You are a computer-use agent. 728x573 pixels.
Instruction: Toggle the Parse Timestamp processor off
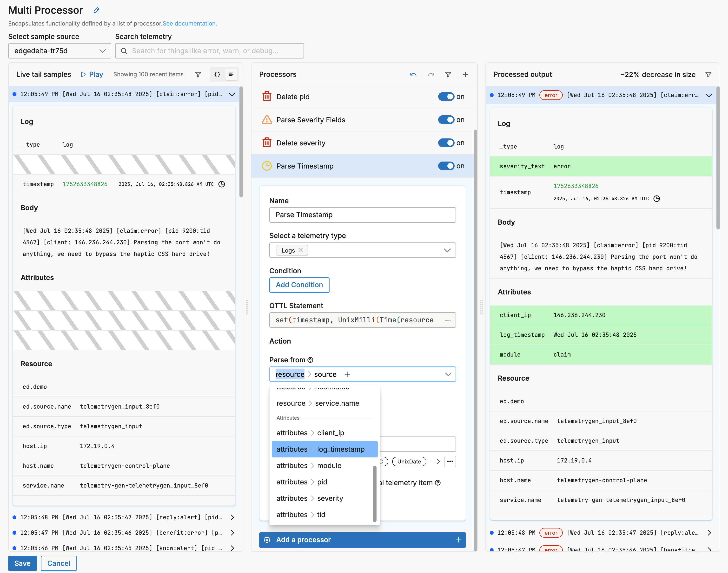click(x=446, y=166)
